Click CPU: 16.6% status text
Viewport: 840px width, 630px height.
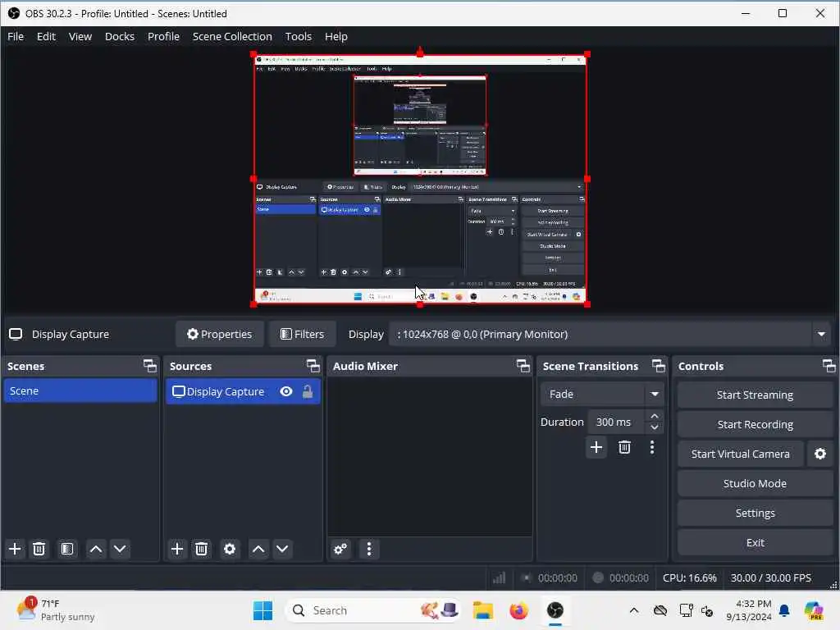pyautogui.click(x=689, y=577)
